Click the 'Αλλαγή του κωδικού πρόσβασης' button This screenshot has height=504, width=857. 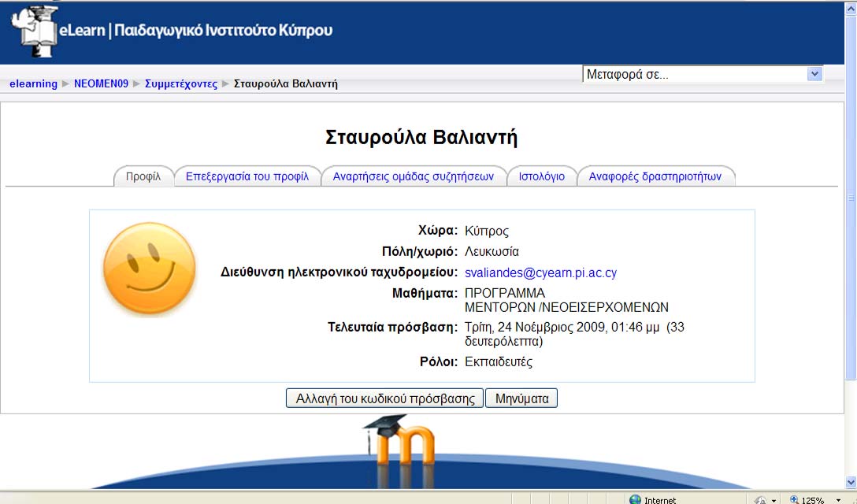pos(384,398)
